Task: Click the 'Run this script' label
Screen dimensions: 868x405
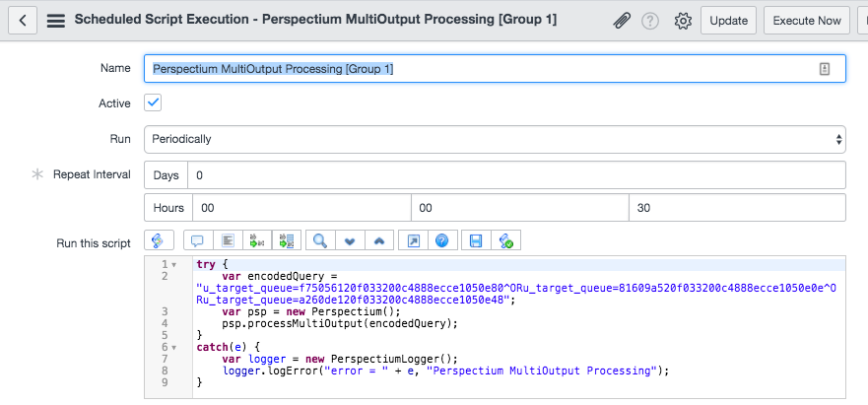Action: point(94,243)
